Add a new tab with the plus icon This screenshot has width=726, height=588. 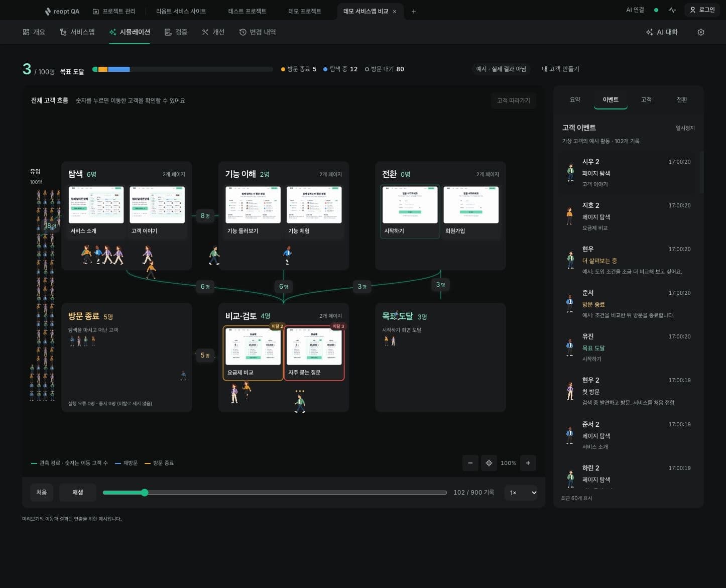point(414,12)
